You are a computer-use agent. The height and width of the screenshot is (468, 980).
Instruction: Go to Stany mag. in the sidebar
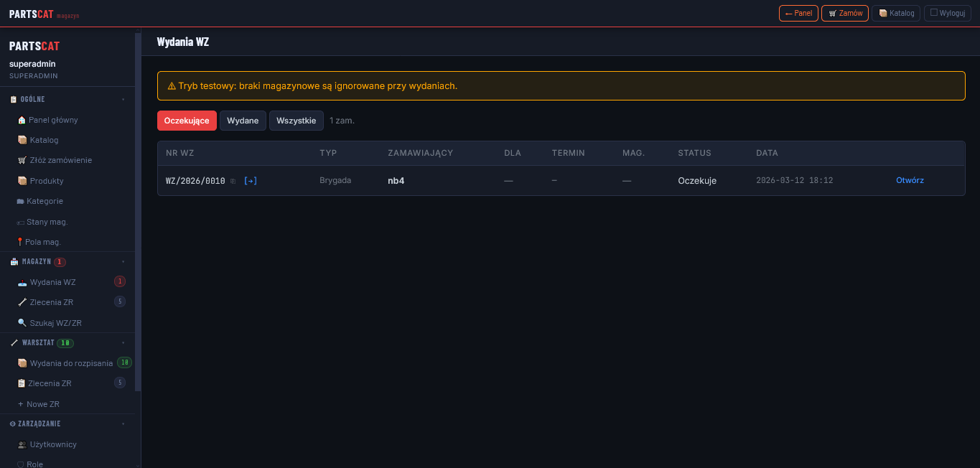click(x=47, y=222)
